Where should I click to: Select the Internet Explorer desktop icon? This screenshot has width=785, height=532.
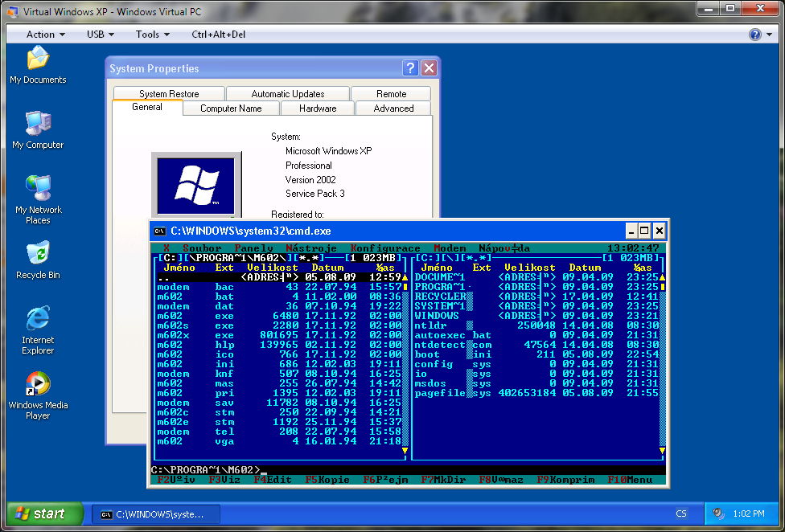tap(38, 330)
